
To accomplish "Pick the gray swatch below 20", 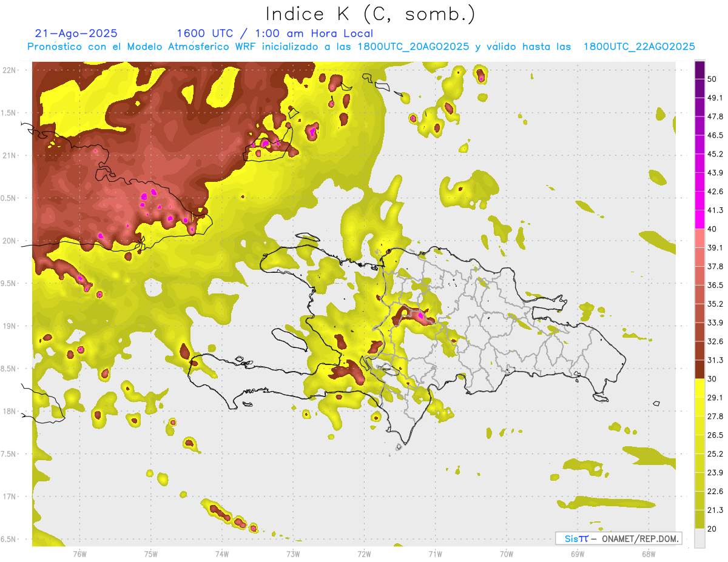I will 699,538.
